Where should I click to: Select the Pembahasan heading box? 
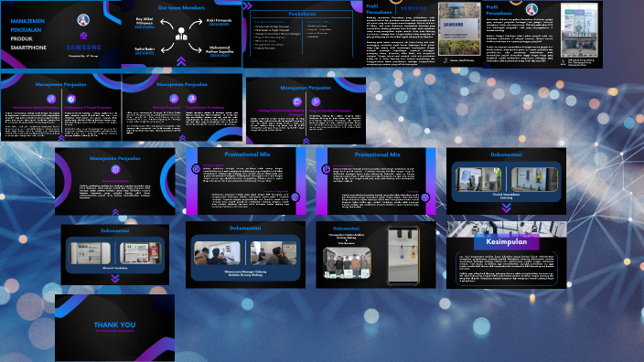click(302, 14)
